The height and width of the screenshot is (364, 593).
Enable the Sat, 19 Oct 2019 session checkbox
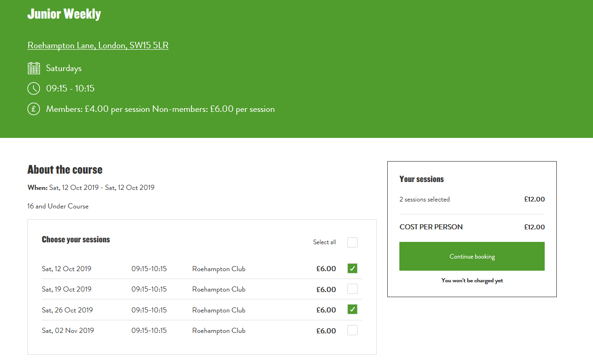coord(352,289)
